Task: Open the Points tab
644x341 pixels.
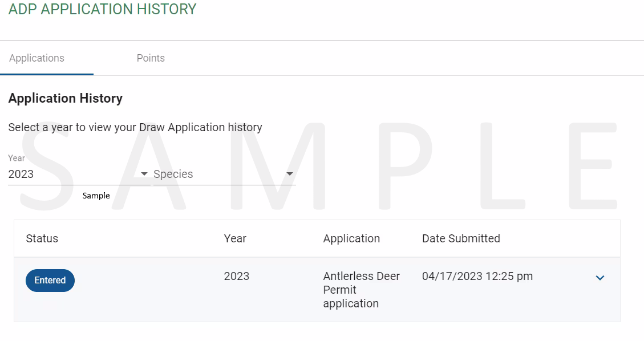Action: (151, 58)
